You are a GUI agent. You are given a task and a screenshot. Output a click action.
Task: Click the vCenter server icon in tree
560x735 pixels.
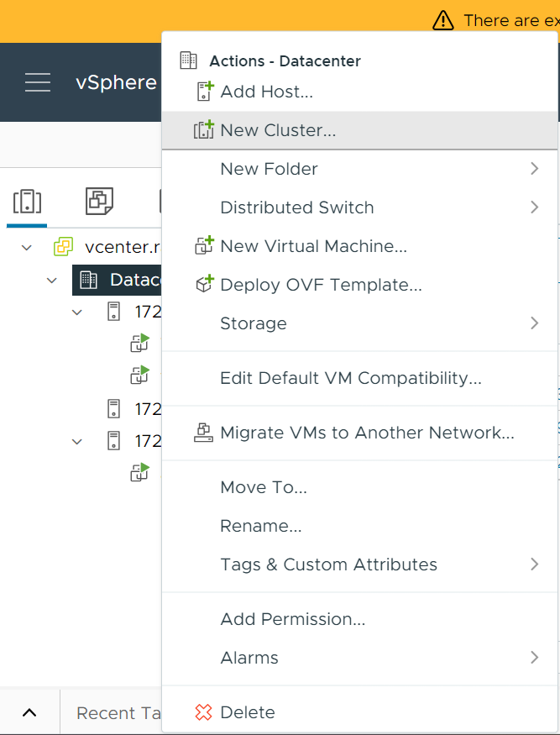pyautogui.click(x=63, y=247)
